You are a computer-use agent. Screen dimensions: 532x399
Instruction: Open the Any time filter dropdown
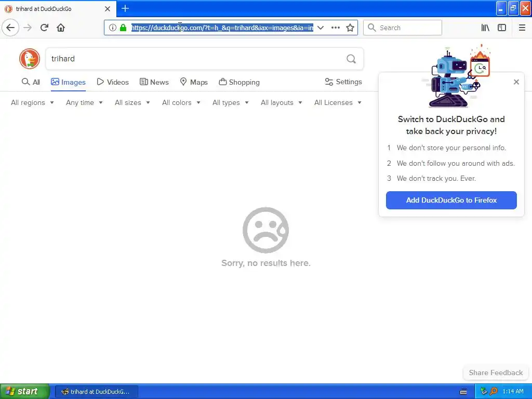pos(84,102)
